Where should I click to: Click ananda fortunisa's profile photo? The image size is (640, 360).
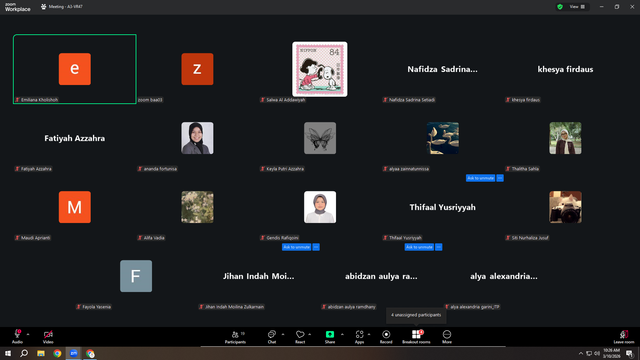tap(197, 138)
